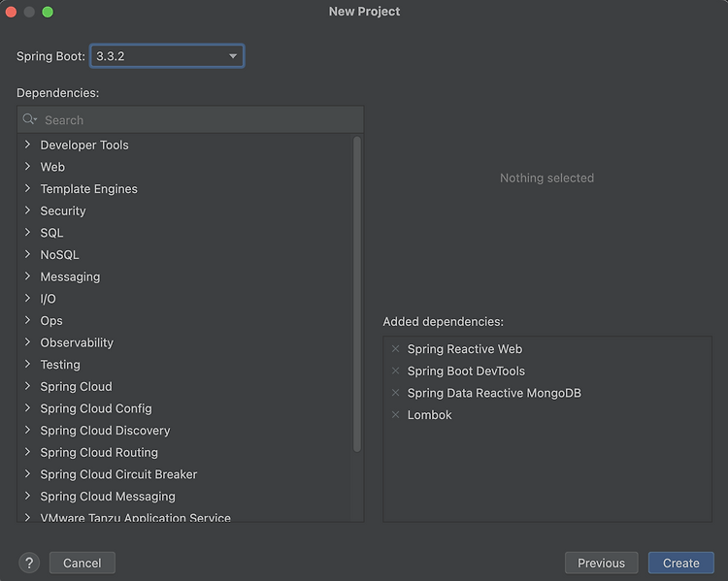Screen dimensions: 728x581
Task: Expand the Spring Cloud Messaging chevron
Action: (x=27, y=496)
